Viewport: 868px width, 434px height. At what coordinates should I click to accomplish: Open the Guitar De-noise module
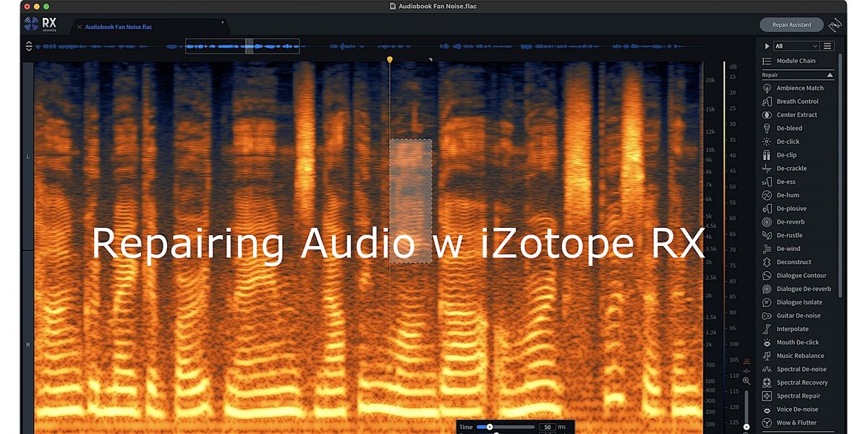click(x=792, y=315)
